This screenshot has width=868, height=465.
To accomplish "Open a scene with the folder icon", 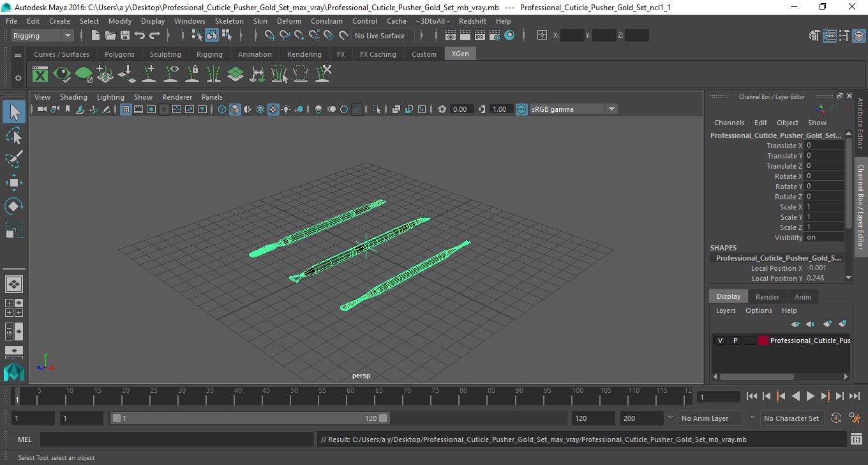I will (110, 36).
